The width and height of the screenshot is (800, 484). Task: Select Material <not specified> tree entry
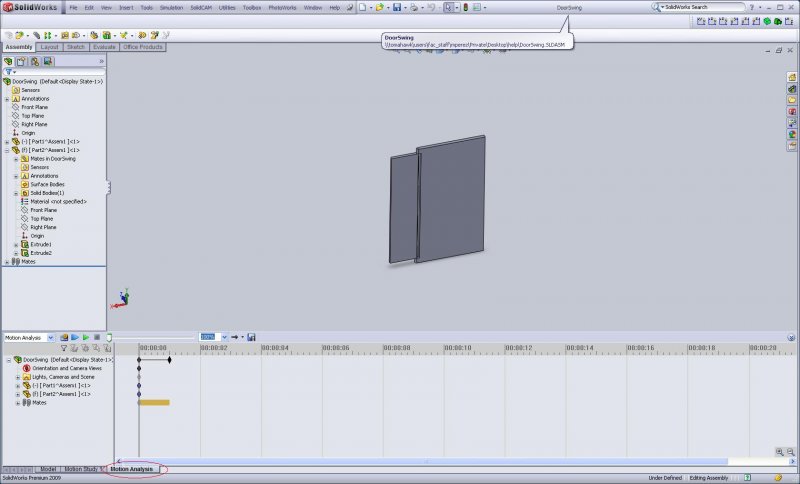pyautogui.click(x=58, y=201)
